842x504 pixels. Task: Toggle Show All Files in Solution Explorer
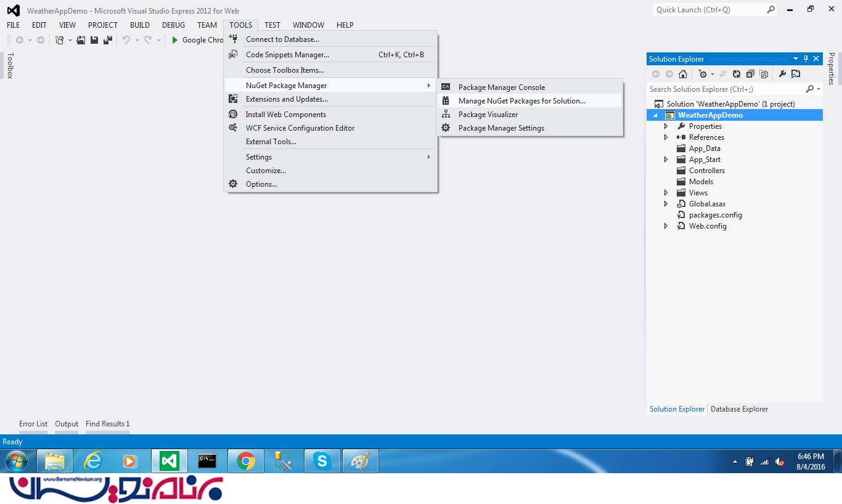pos(764,74)
